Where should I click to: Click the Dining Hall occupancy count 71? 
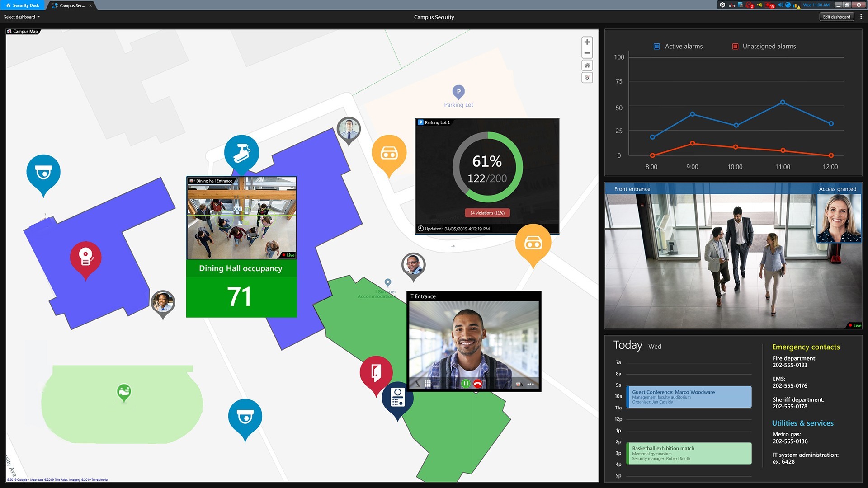(239, 297)
